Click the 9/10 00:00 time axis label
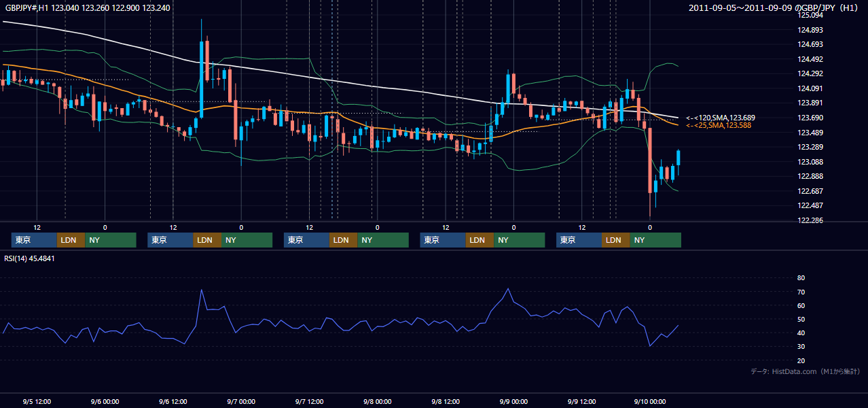This screenshot has width=868, height=408. click(x=649, y=402)
